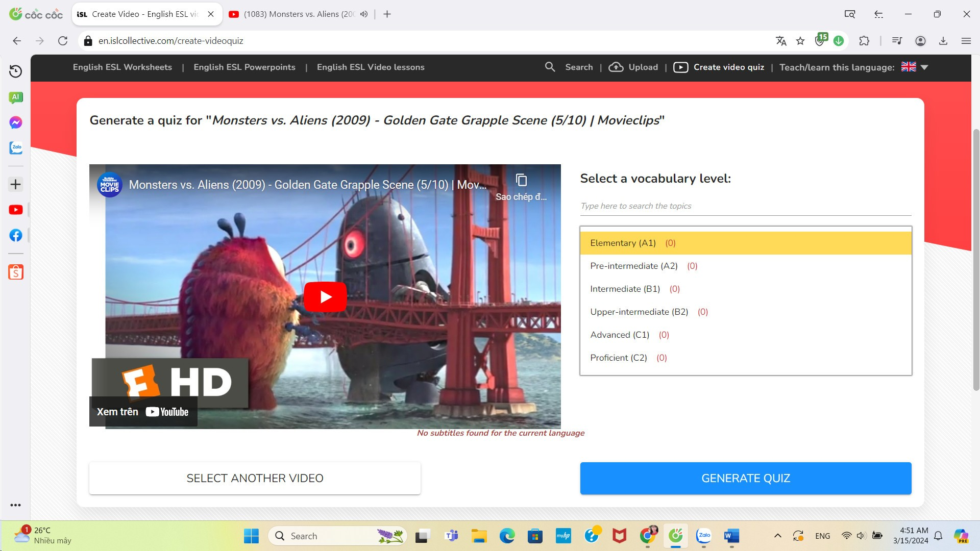Play the Monsters vs. Aliens video
This screenshot has height=551, width=980.
point(325,296)
